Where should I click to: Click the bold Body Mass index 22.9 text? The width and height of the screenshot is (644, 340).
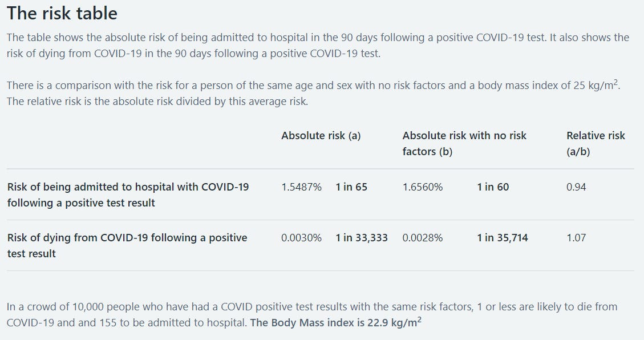(x=336, y=322)
